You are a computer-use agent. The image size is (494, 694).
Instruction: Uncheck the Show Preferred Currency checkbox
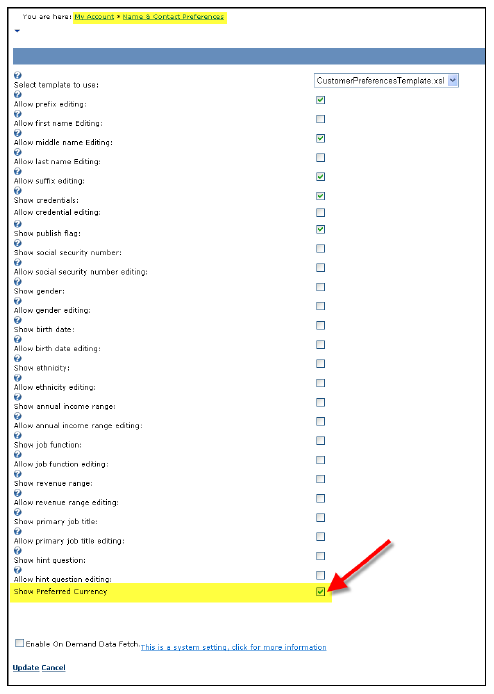[320, 592]
